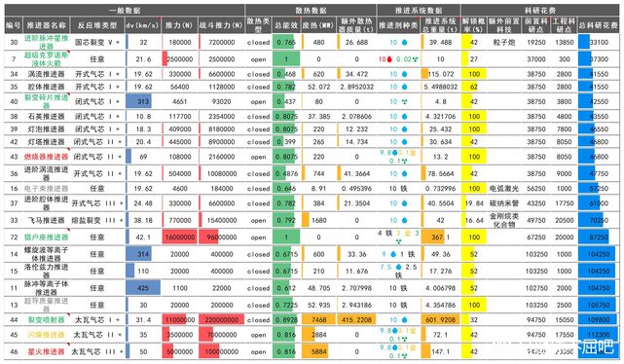
Task: Click the red thrust bar showing 16000000
Action: pyautogui.click(x=179, y=237)
